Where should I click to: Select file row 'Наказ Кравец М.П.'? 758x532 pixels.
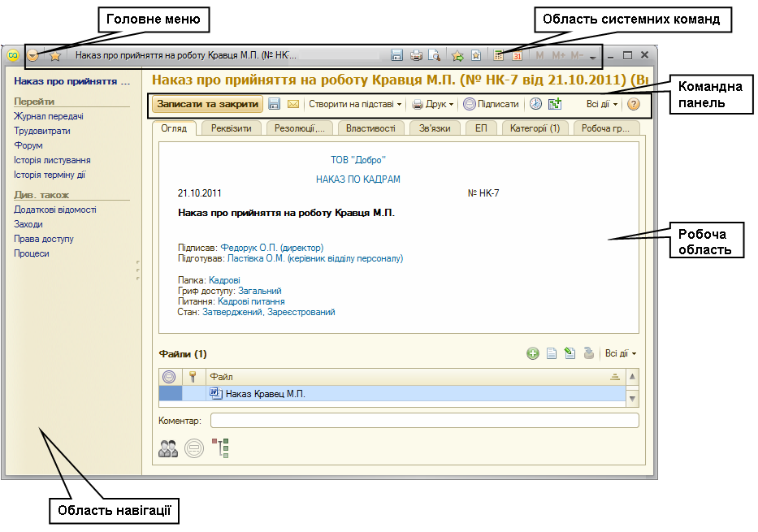[392, 394]
